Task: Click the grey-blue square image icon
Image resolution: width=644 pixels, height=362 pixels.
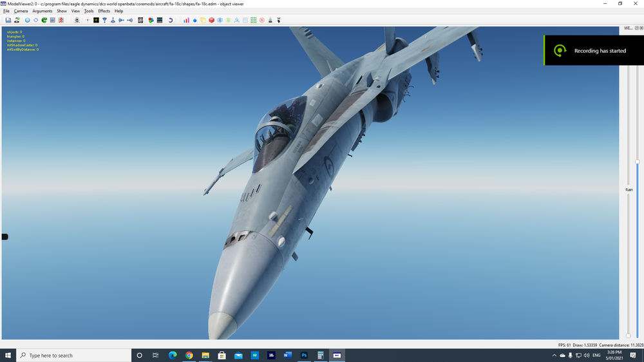Action: click(53, 20)
